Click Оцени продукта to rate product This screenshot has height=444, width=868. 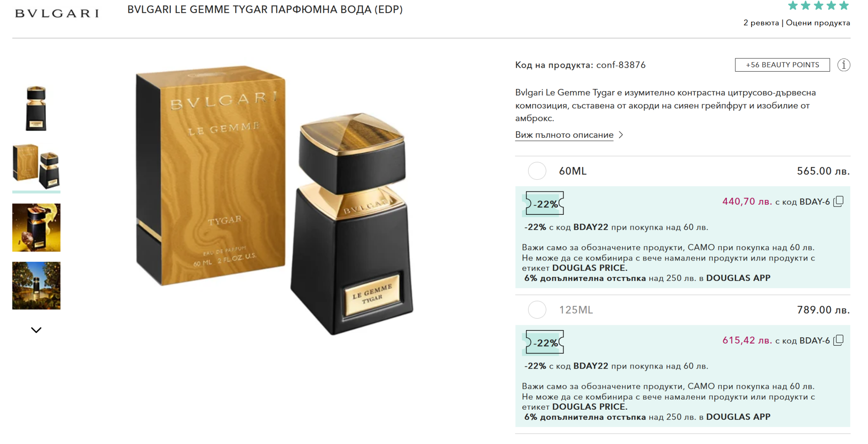click(818, 23)
